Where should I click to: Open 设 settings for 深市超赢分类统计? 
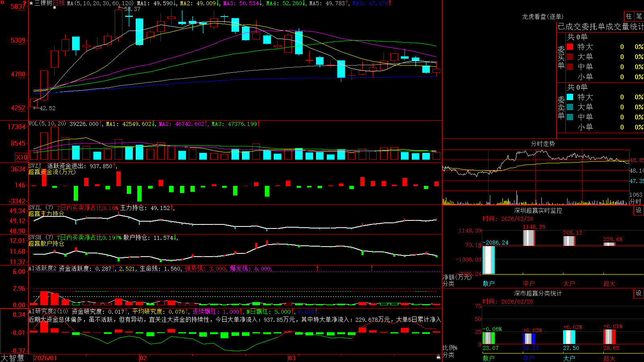[639, 293]
